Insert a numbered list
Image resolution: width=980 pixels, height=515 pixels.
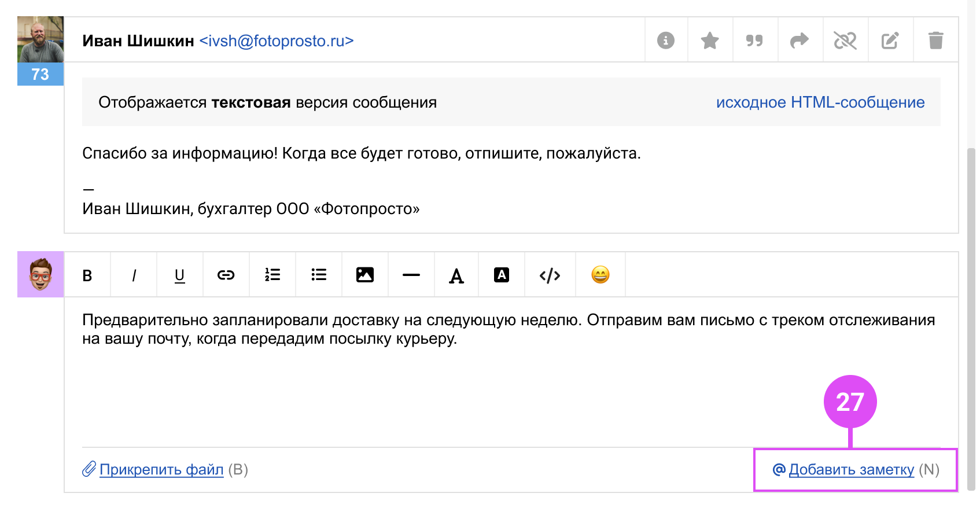pyautogui.click(x=272, y=275)
